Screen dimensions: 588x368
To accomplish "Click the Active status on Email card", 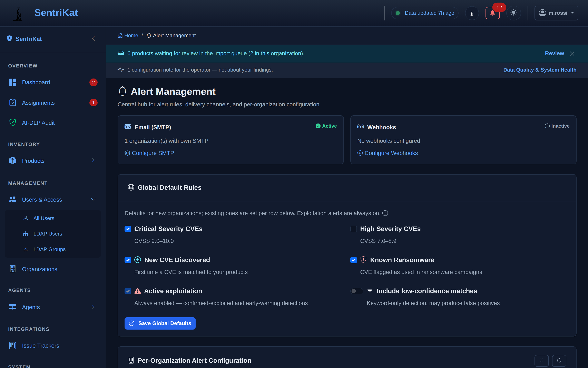I will [x=326, y=126].
